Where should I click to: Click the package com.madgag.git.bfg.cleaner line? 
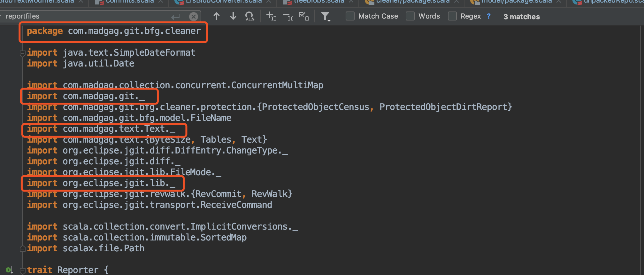(114, 31)
